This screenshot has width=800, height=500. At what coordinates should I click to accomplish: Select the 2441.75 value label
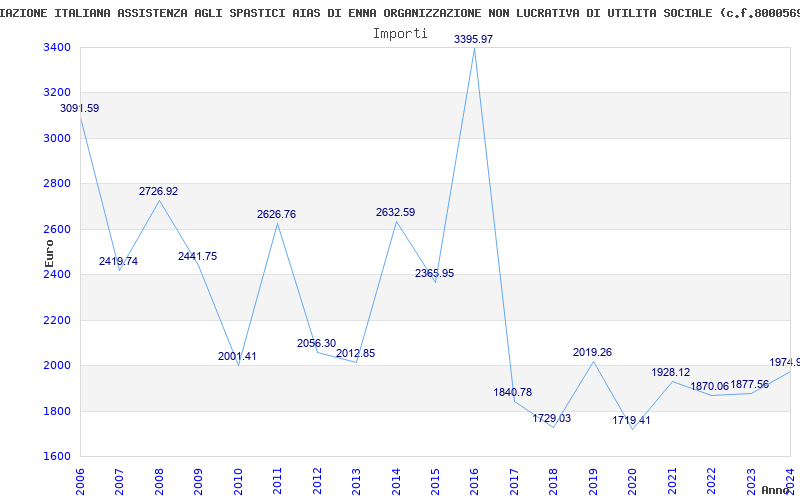[197, 256]
